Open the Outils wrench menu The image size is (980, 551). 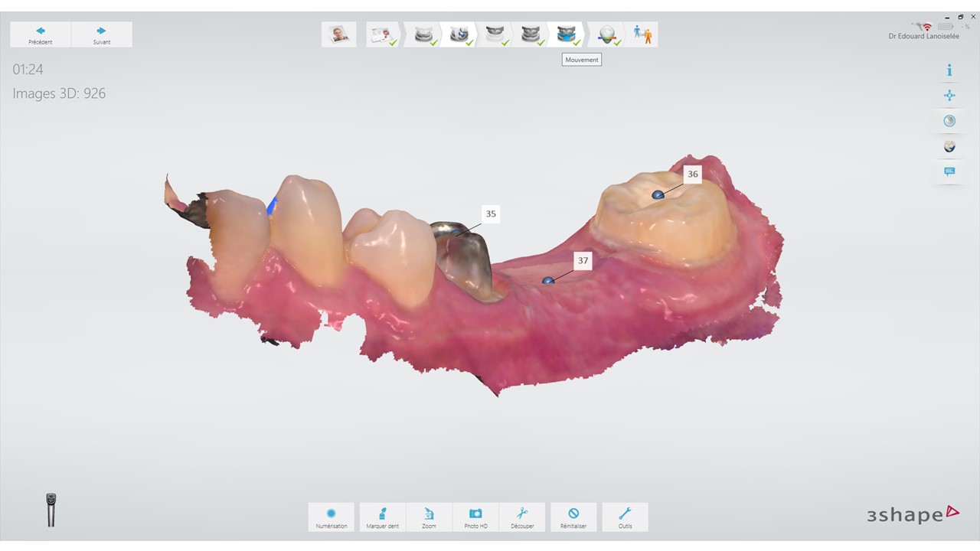click(x=625, y=517)
